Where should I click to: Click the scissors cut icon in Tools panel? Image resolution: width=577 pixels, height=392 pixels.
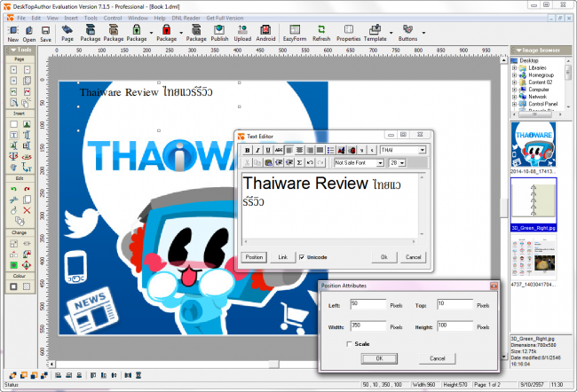tap(13, 200)
